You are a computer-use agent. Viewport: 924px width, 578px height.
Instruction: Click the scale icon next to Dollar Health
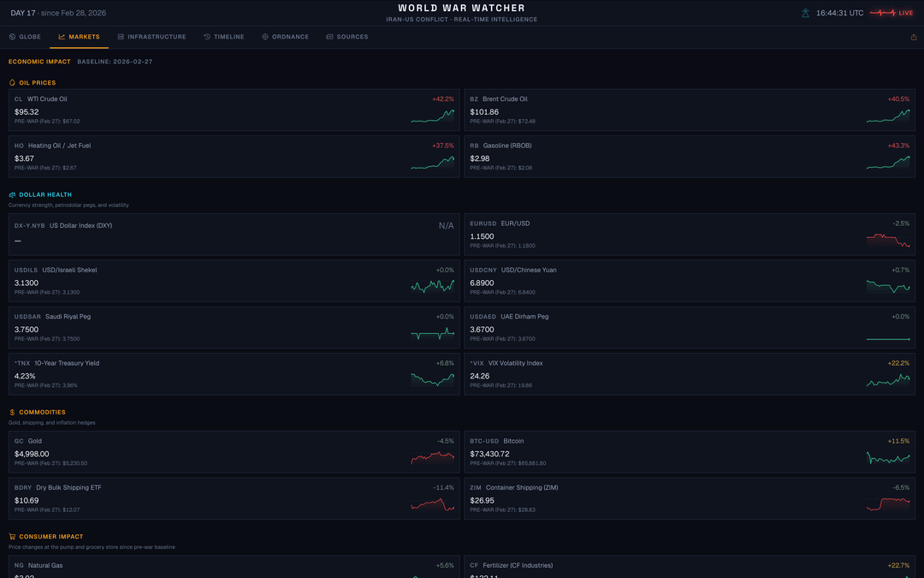click(12, 195)
